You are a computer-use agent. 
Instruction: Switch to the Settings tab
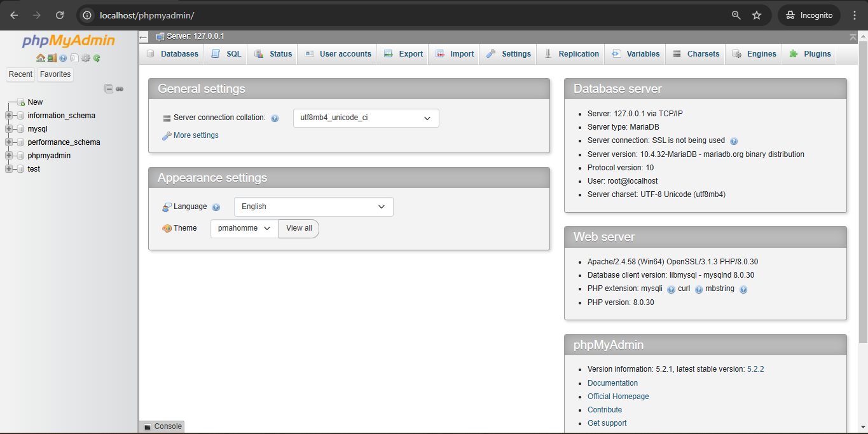click(x=509, y=54)
